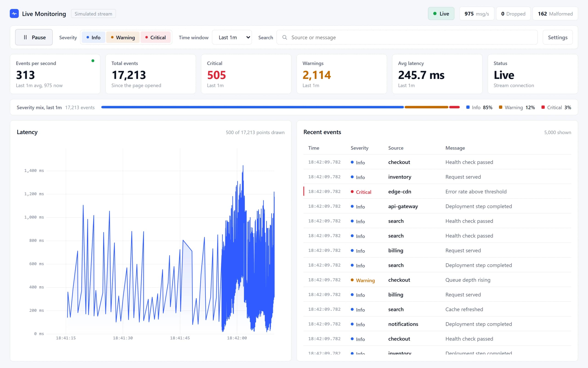Image resolution: width=588 pixels, height=368 pixels.
Task: Select the edge-cdn Critical event row
Action: 437,192
